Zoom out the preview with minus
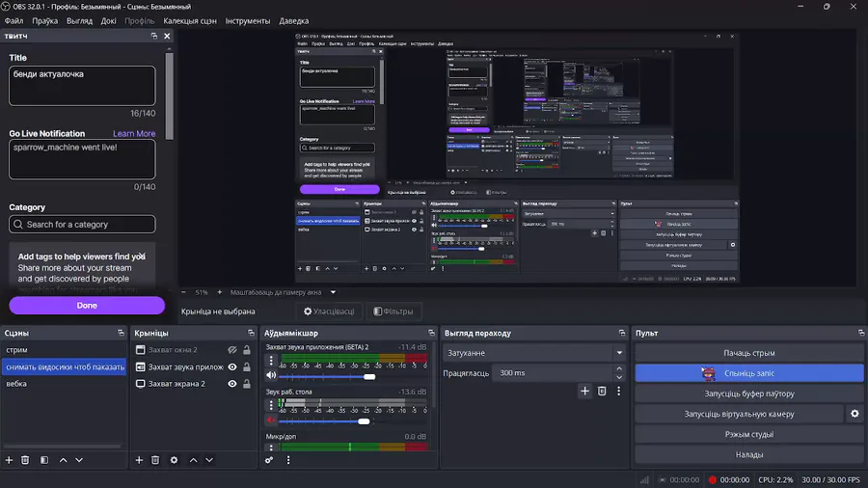The width and height of the screenshot is (868, 488). (183, 292)
